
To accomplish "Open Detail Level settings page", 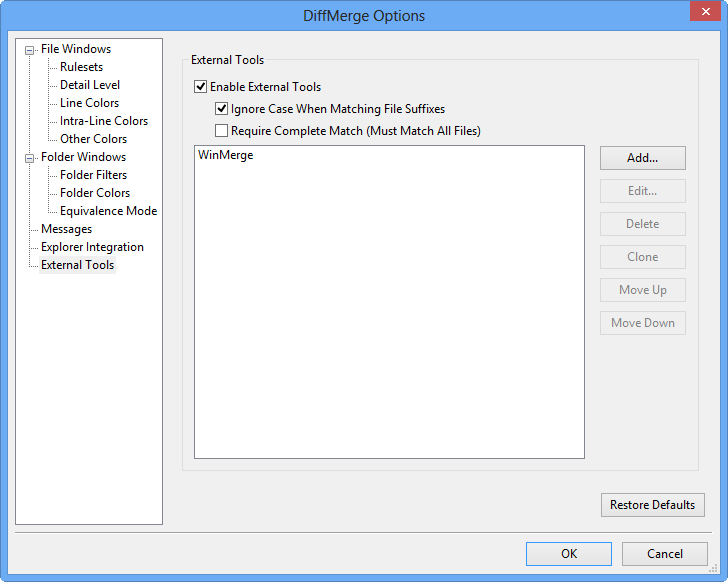I will (x=89, y=85).
